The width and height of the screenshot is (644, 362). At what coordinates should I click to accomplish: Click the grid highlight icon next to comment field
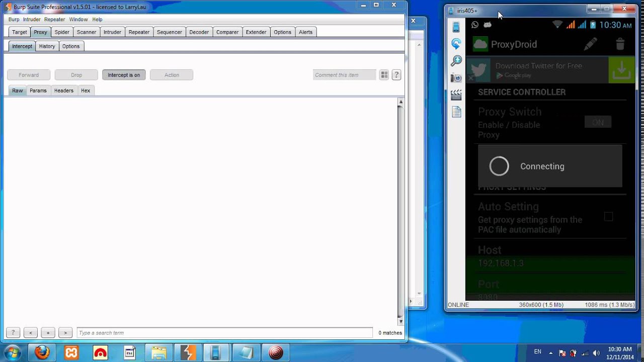[x=384, y=75]
